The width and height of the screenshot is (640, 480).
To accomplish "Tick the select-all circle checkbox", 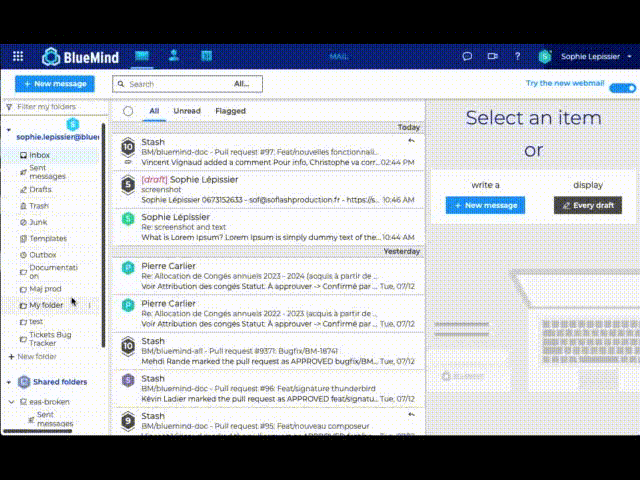I will pos(128,111).
